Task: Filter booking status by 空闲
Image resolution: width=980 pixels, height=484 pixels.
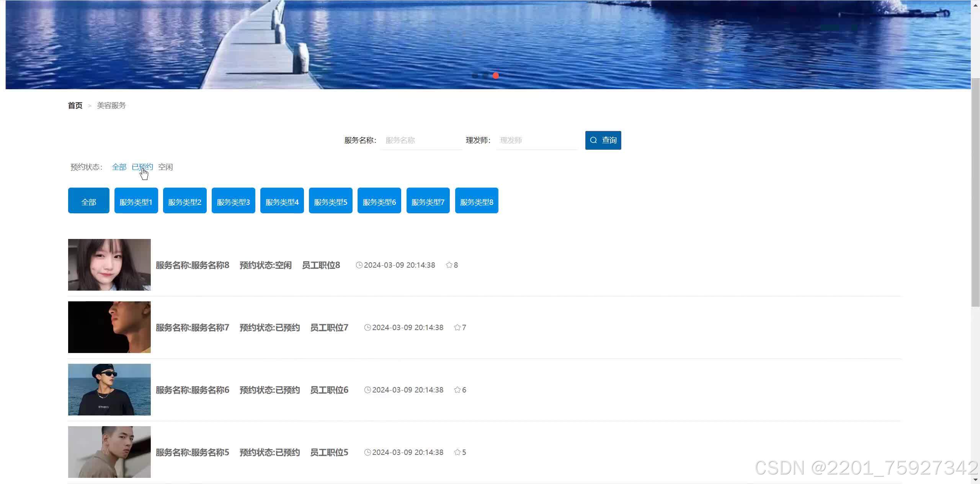Action: click(x=165, y=167)
